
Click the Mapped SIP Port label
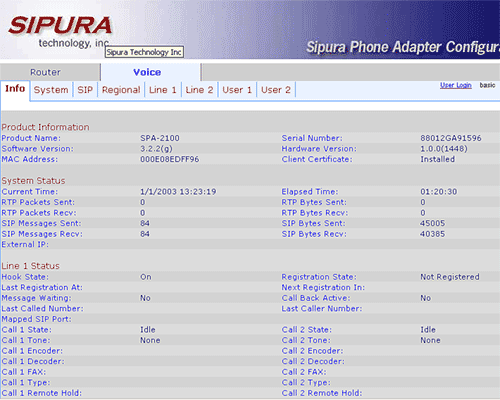[x=36, y=319]
